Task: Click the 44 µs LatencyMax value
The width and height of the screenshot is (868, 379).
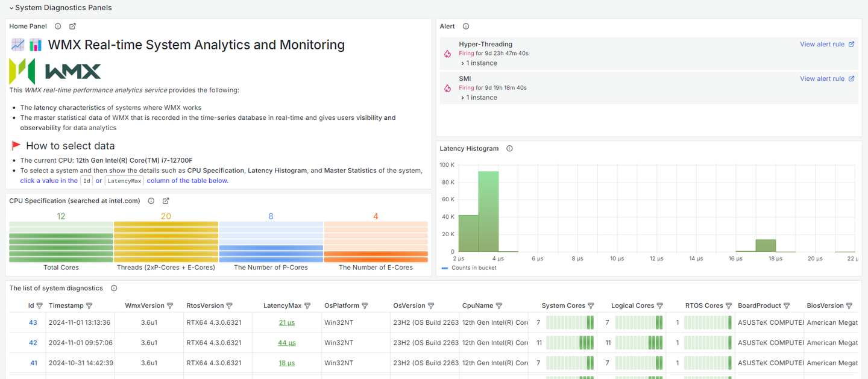Action: point(286,343)
